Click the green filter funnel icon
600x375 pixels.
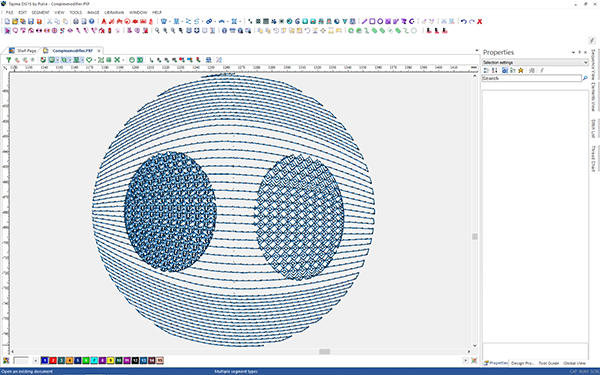(x=8, y=60)
